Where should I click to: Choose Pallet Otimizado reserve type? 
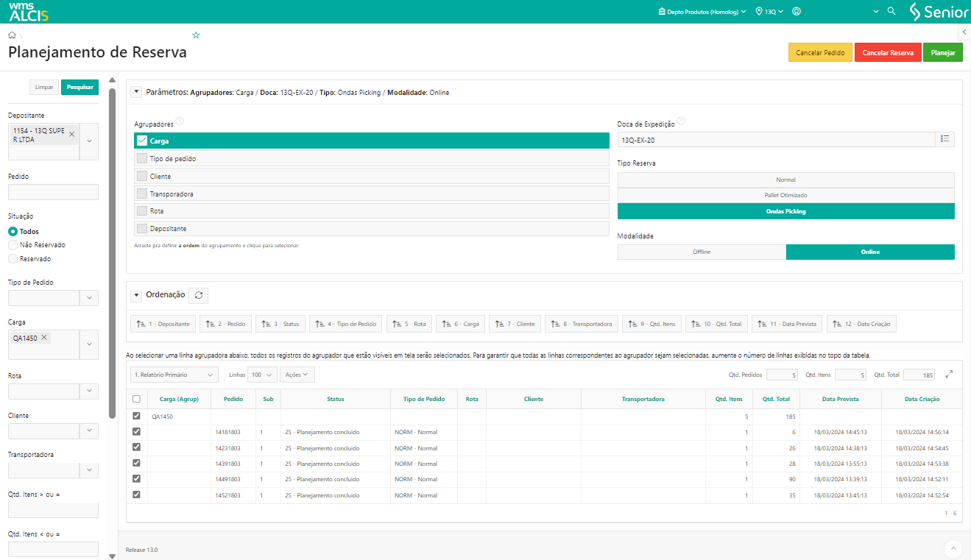785,195
